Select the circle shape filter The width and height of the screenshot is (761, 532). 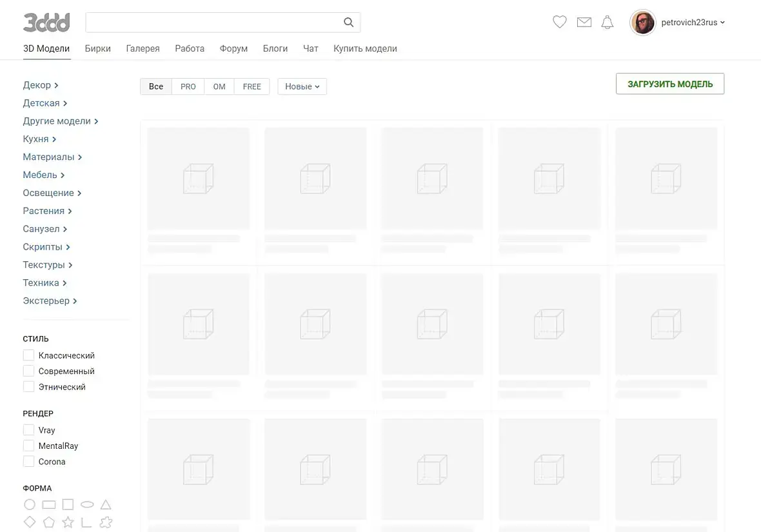coord(30,504)
